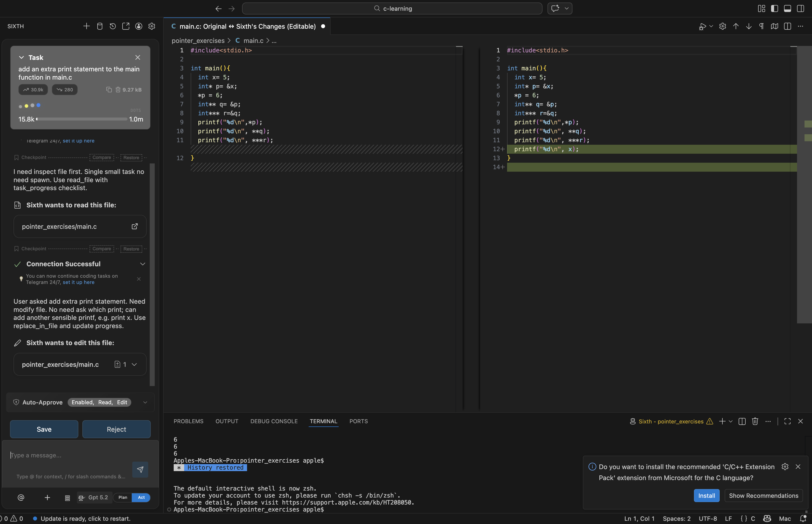The width and height of the screenshot is (812, 524).
Task: Switch to Act mode
Action: click(141, 498)
